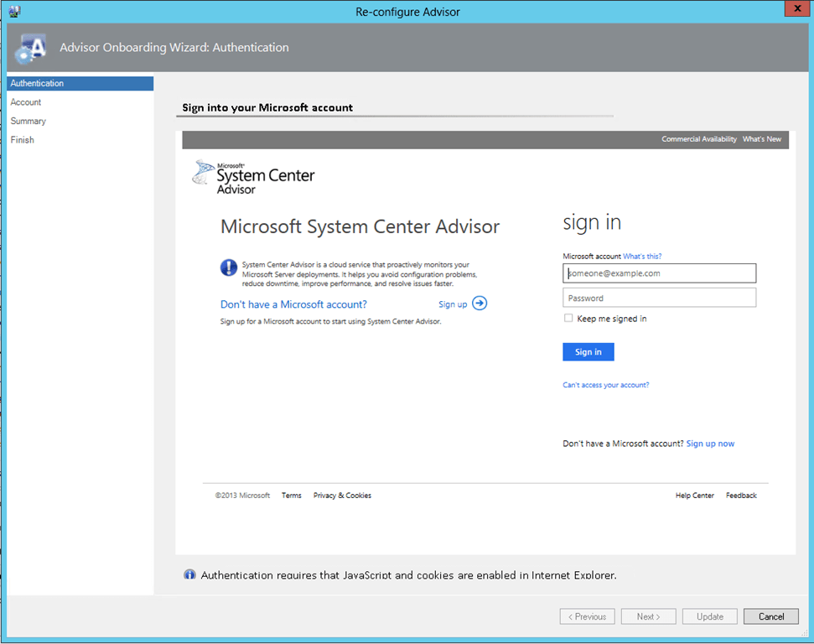Open the Commercial Availability link

(699, 139)
